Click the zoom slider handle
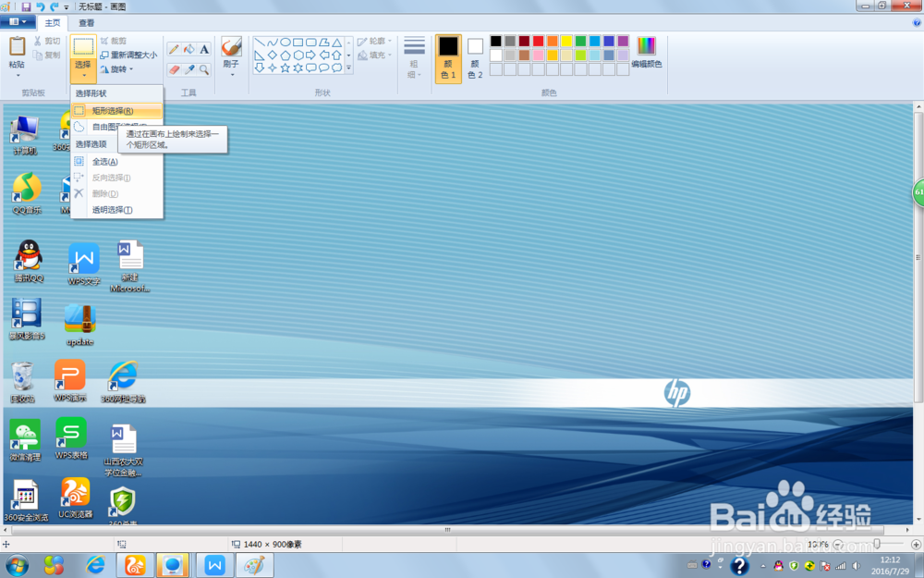Image resolution: width=924 pixels, height=578 pixels. (877, 544)
